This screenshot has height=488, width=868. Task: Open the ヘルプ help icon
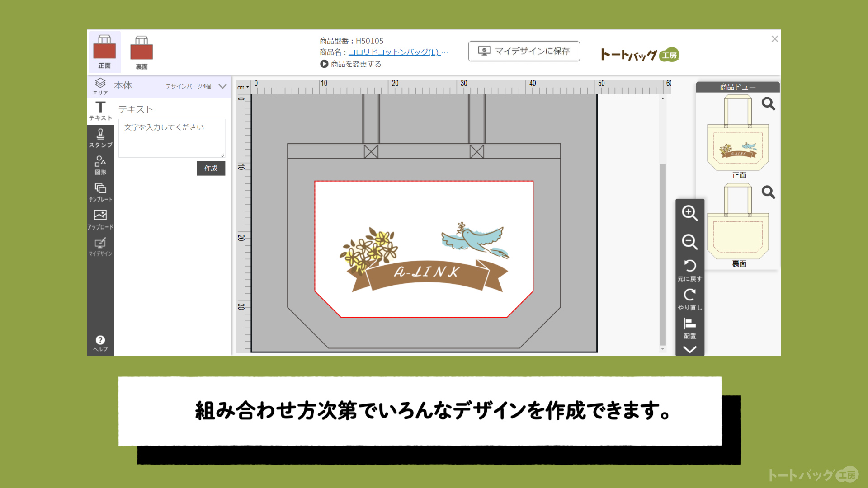[x=100, y=343]
